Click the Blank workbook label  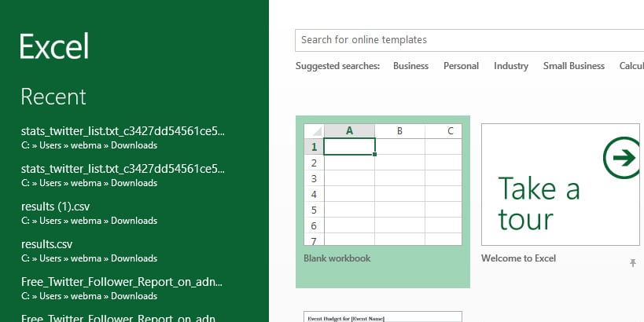[337, 258]
